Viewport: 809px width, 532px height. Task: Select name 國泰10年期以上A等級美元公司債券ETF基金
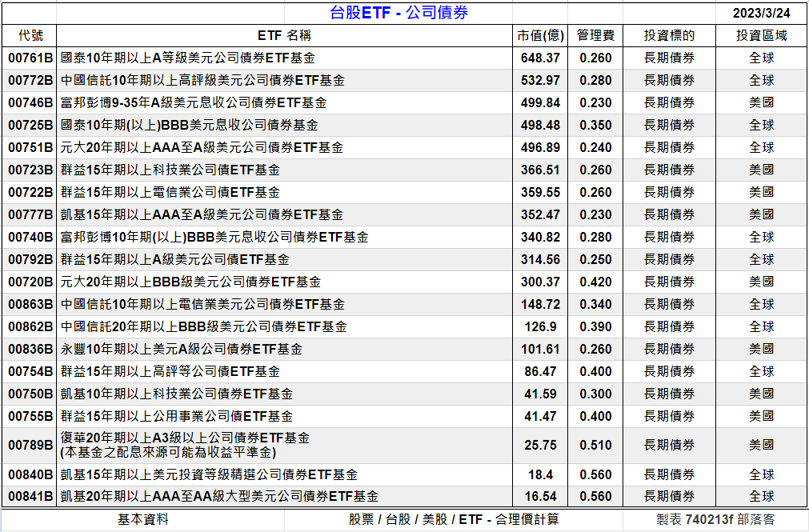(x=188, y=58)
